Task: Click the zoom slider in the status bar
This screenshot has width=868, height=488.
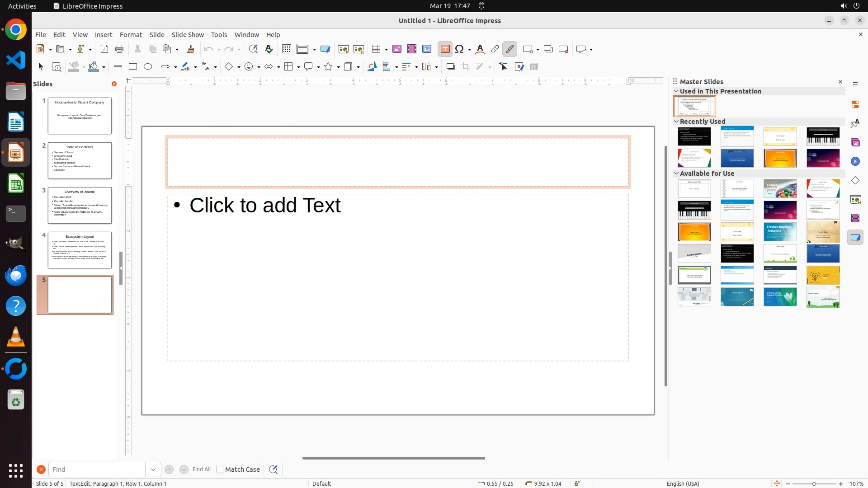Action: coord(814,484)
